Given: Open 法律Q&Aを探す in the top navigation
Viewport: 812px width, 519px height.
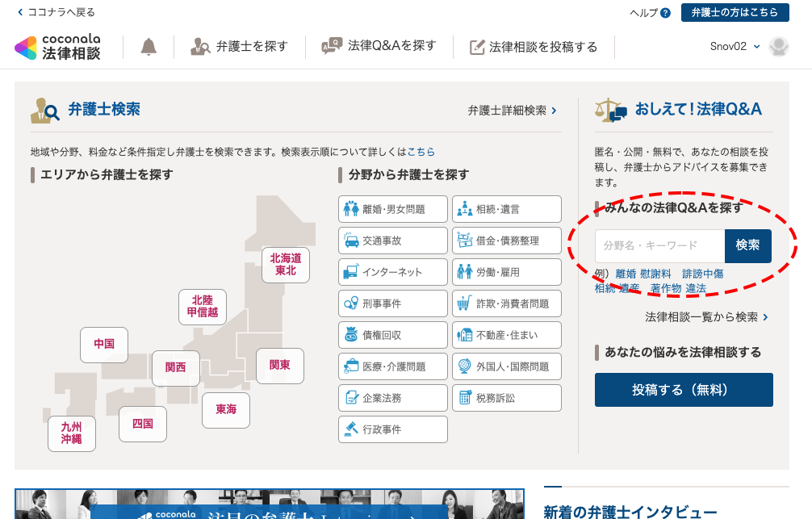Looking at the screenshot, I should pos(379,46).
